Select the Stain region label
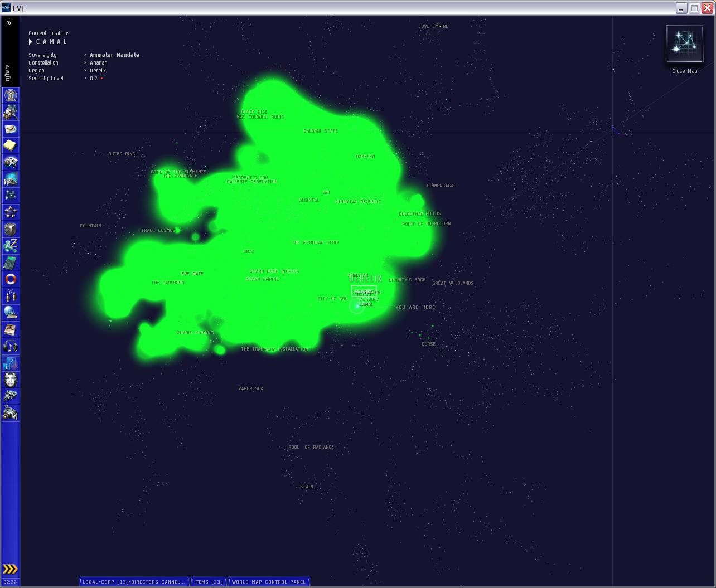716x588 pixels. point(307,487)
